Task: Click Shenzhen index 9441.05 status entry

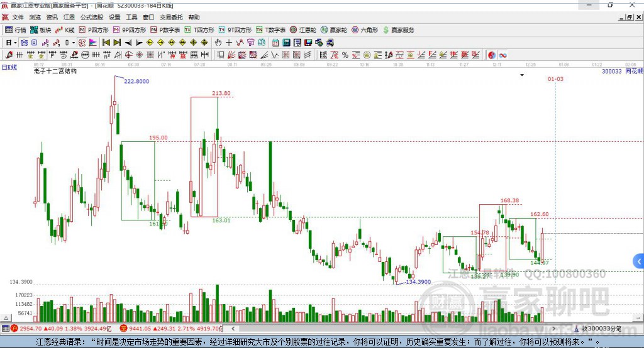Action: coord(171,329)
